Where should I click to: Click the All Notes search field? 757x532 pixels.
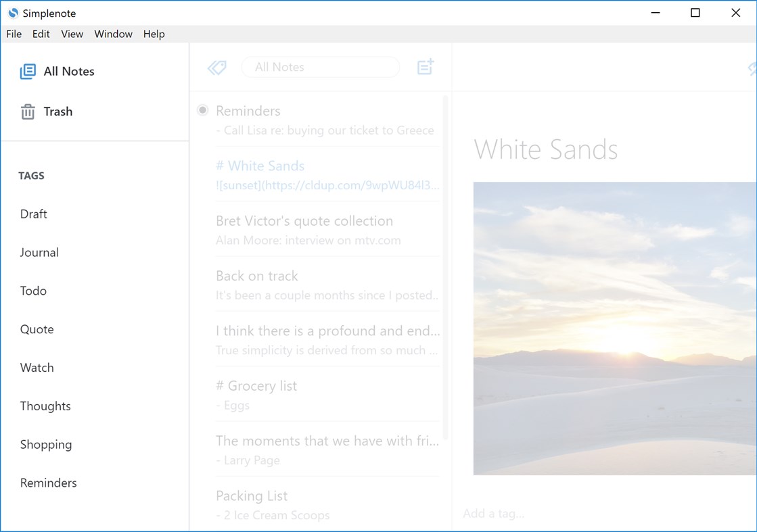[320, 67]
